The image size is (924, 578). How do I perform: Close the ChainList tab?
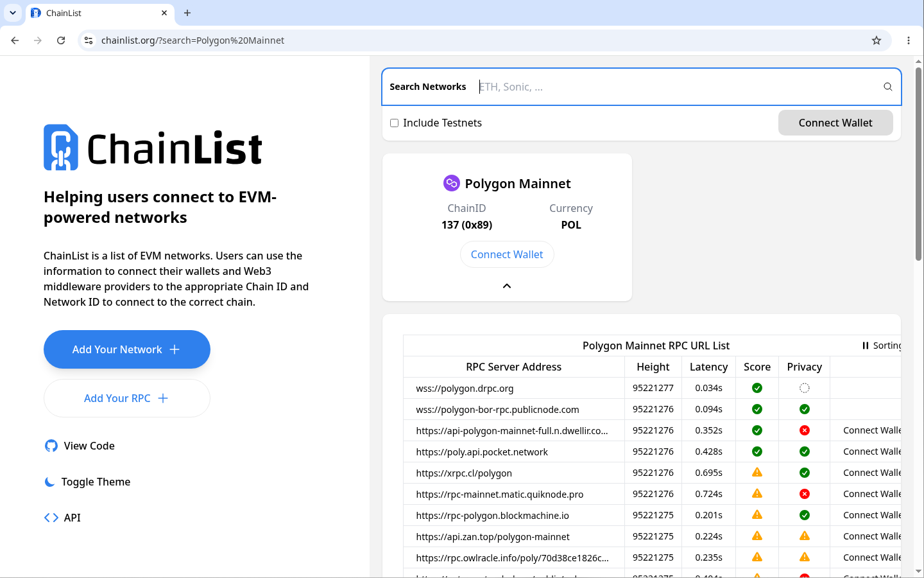pos(164,13)
